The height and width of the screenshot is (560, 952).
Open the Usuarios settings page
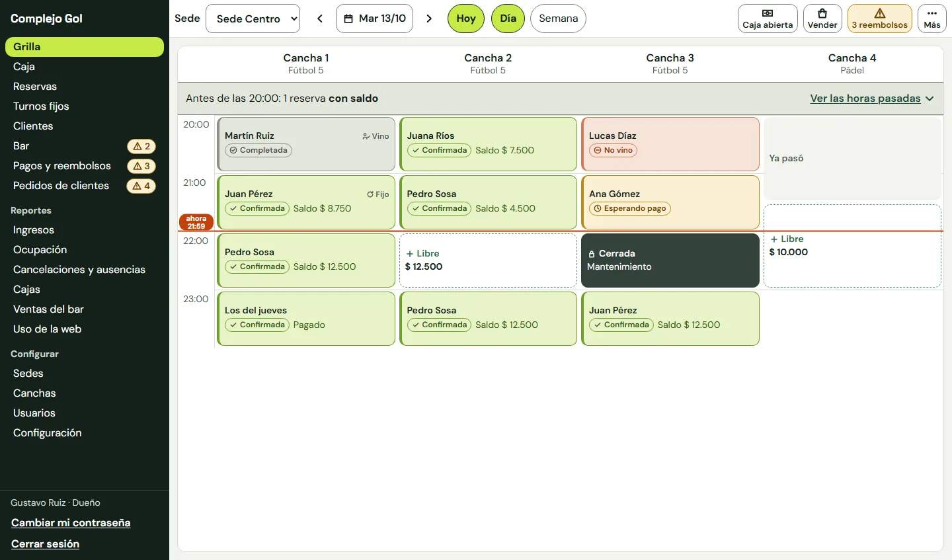(85, 413)
